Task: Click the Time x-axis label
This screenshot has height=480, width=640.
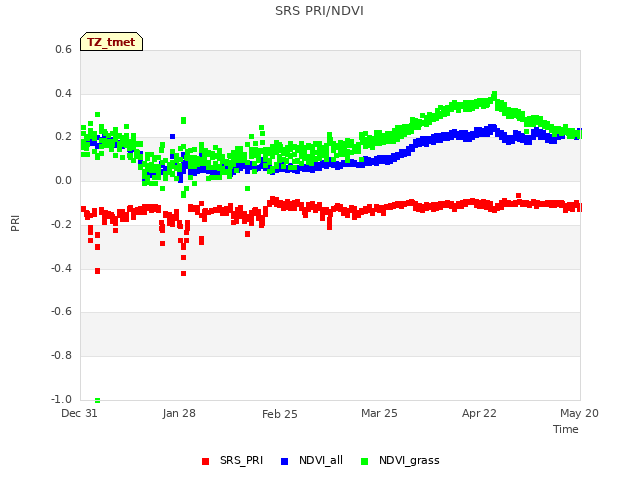Action: [x=566, y=429]
